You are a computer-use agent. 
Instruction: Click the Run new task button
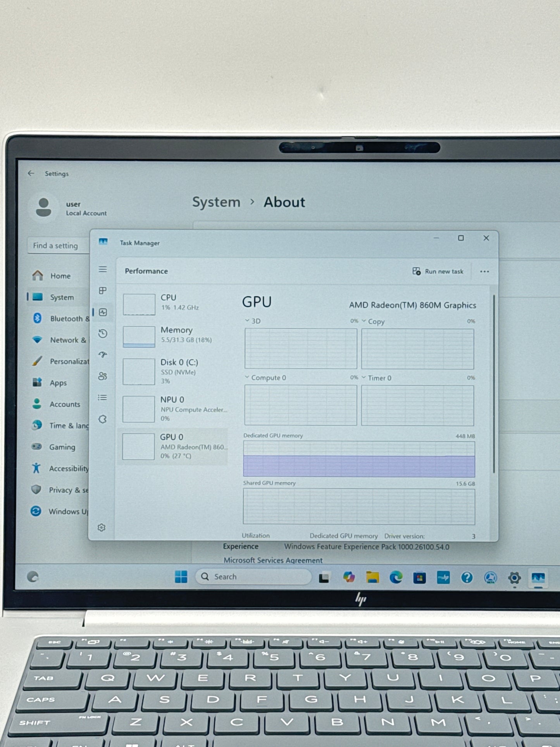[x=438, y=271]
